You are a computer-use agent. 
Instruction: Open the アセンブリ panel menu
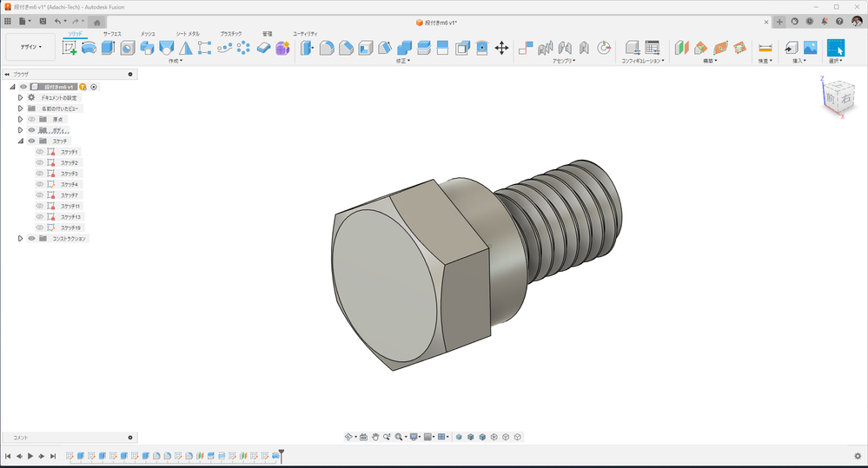(x=564, y=61)
